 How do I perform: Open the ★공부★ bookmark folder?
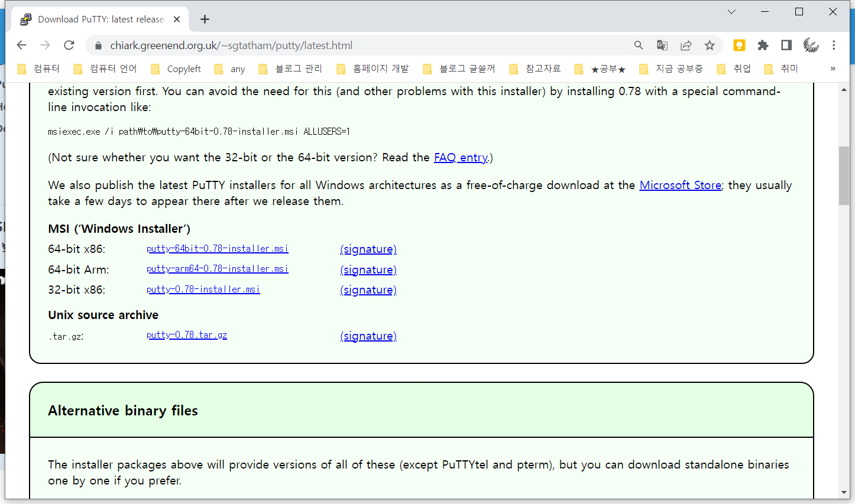tap(600, 69)
